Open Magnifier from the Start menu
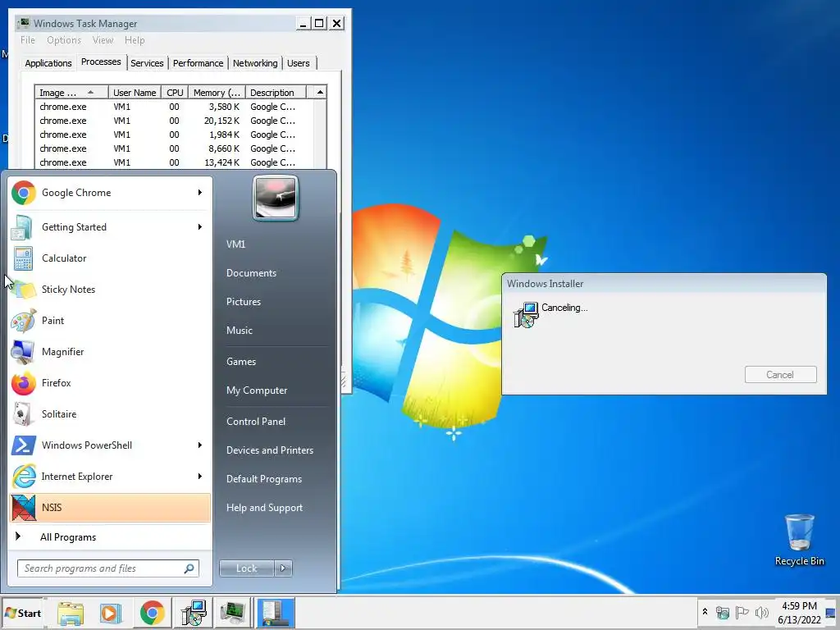840x630 pixels. click(x=110, y=352)
